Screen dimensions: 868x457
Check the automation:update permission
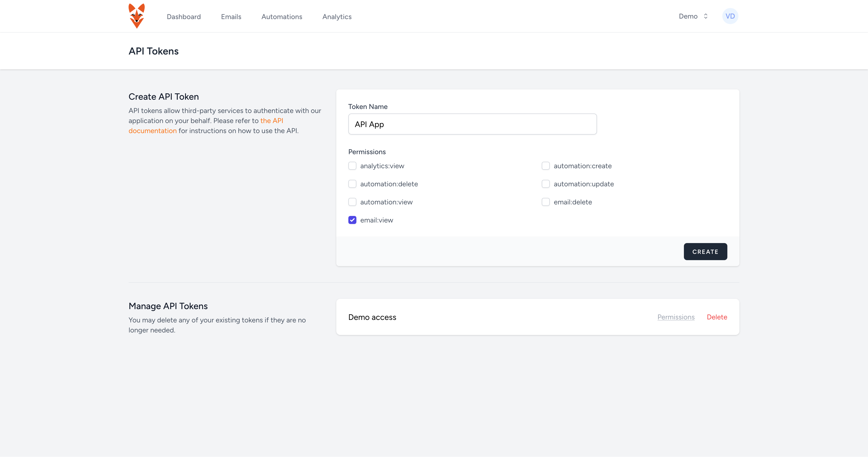point(546,184)
